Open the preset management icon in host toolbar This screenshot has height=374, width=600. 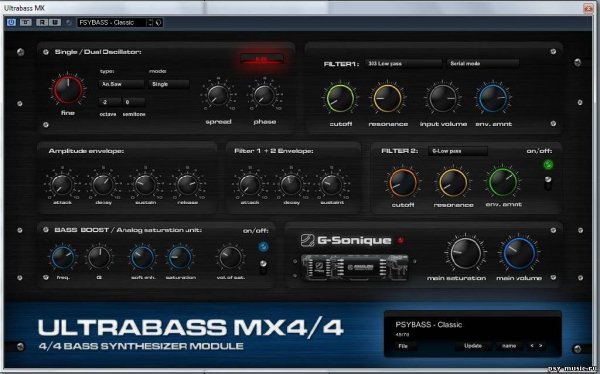(158, 23)
